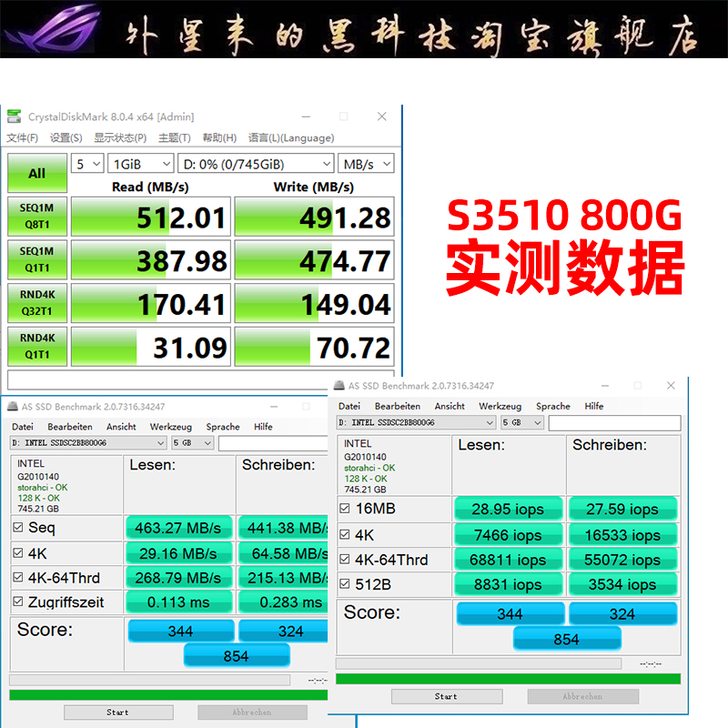Click Start button in AS SSD MB/s window
Image resolution: width=728 pixels, height=728 pixels.
pyautogui.click(x=118, y=713)
